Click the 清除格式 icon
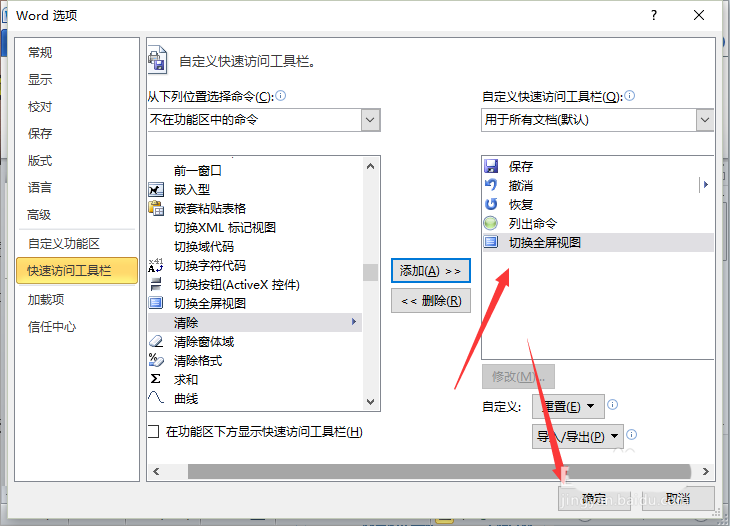Screen dimensions: 730x526 (x=156, y=360)
